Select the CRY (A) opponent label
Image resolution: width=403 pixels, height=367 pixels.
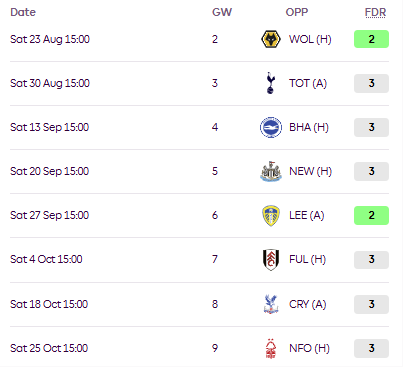(307, 304)
